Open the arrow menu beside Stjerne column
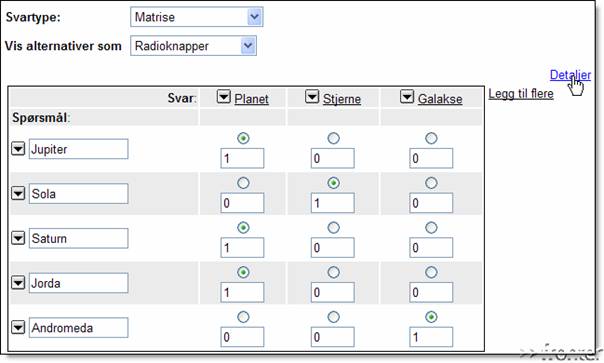This screenshot has height=363, width=604. coord(312,96)
